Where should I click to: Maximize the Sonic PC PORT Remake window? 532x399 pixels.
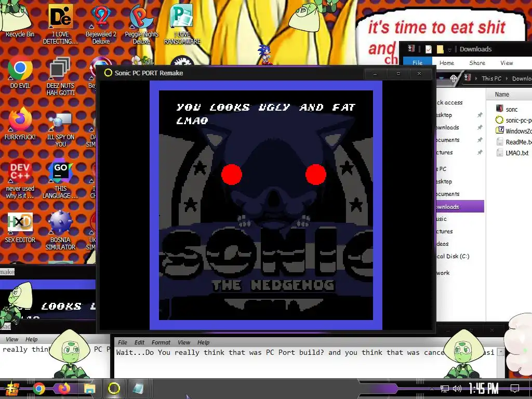[x=398, y=73]
